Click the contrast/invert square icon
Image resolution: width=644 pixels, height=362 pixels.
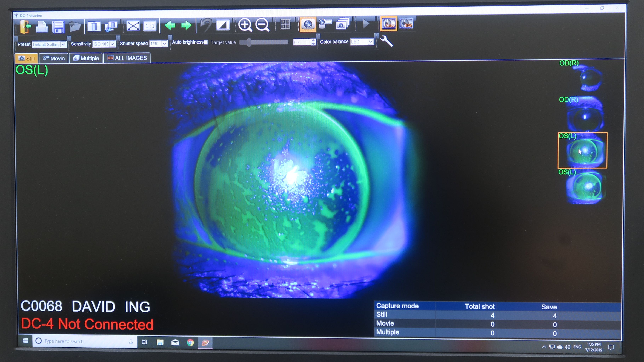tap(222, 25)
